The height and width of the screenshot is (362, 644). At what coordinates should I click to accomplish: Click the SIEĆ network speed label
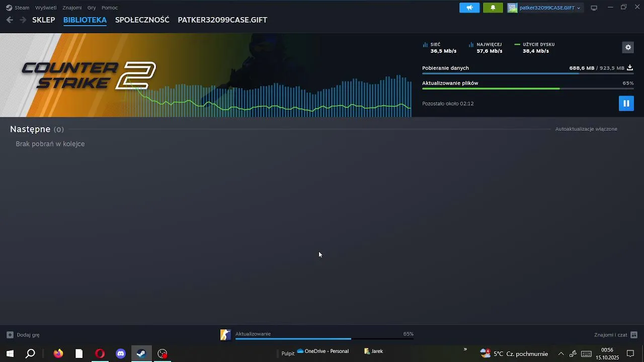[x=435, y=45]
